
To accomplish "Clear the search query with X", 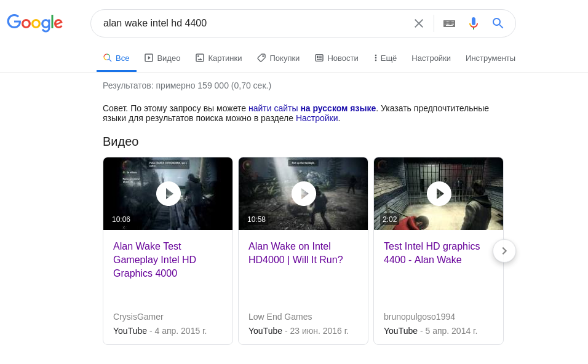I will [419, 23].
